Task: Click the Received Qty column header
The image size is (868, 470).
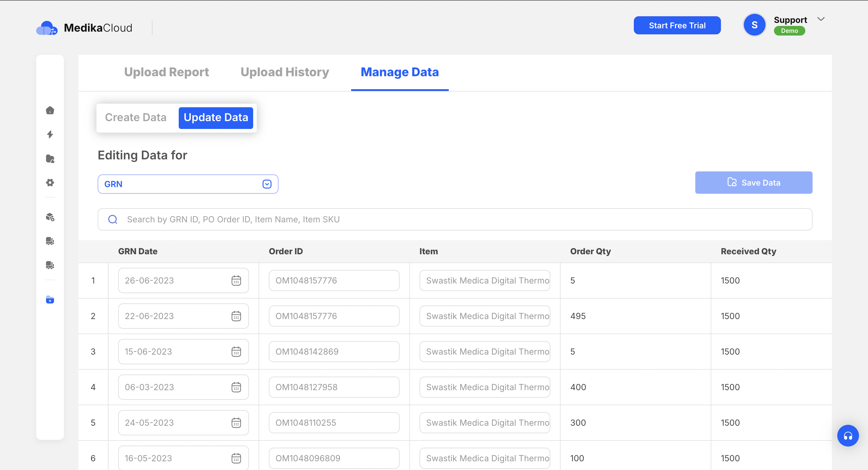Action: [748, 251]
